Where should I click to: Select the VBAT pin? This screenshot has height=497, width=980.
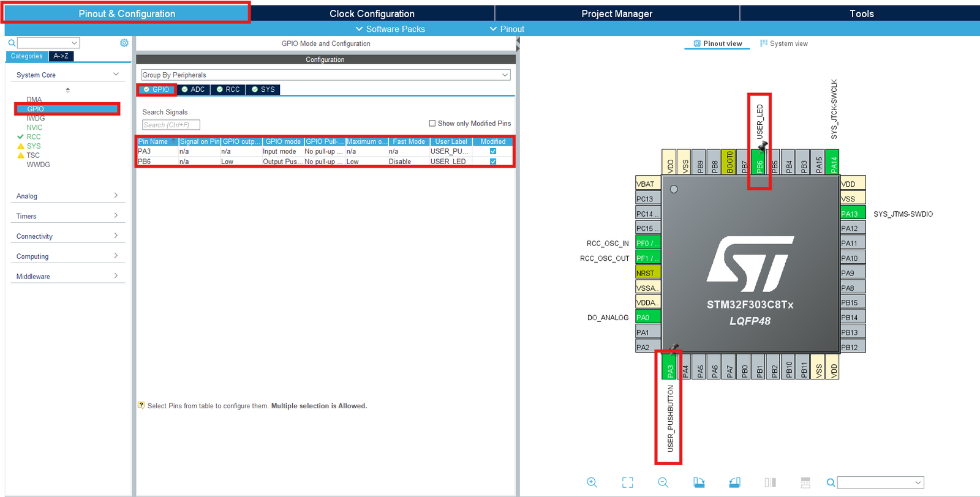[647, 184]
